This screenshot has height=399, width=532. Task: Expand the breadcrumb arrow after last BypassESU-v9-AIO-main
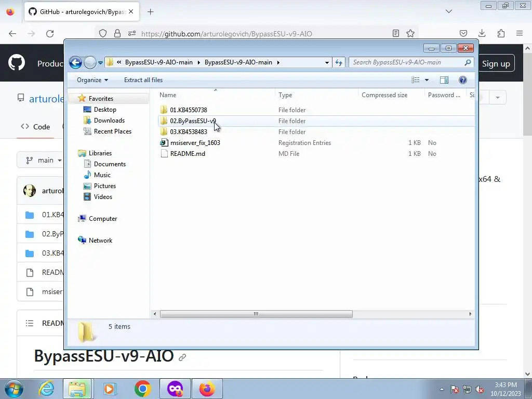[x=278, y=62]
